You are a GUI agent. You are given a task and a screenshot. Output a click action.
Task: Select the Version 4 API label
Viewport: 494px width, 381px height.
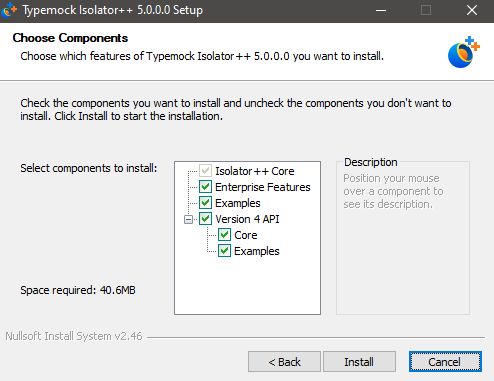247,219
